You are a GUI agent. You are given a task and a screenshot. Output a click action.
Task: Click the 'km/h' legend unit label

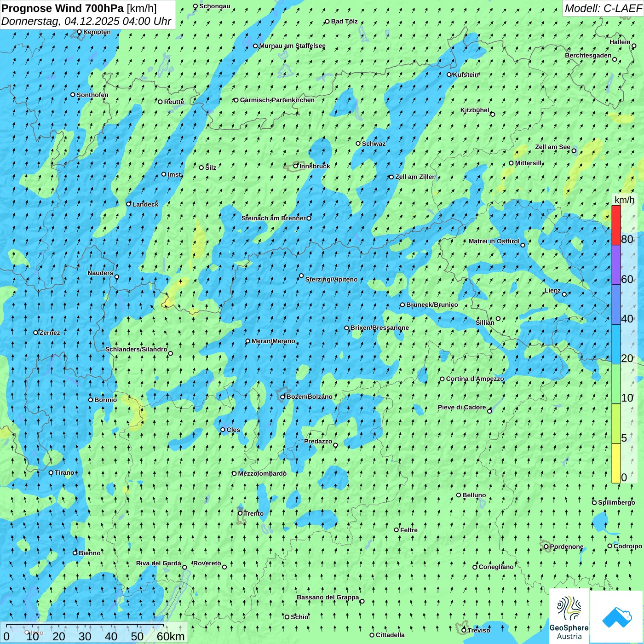624,199
